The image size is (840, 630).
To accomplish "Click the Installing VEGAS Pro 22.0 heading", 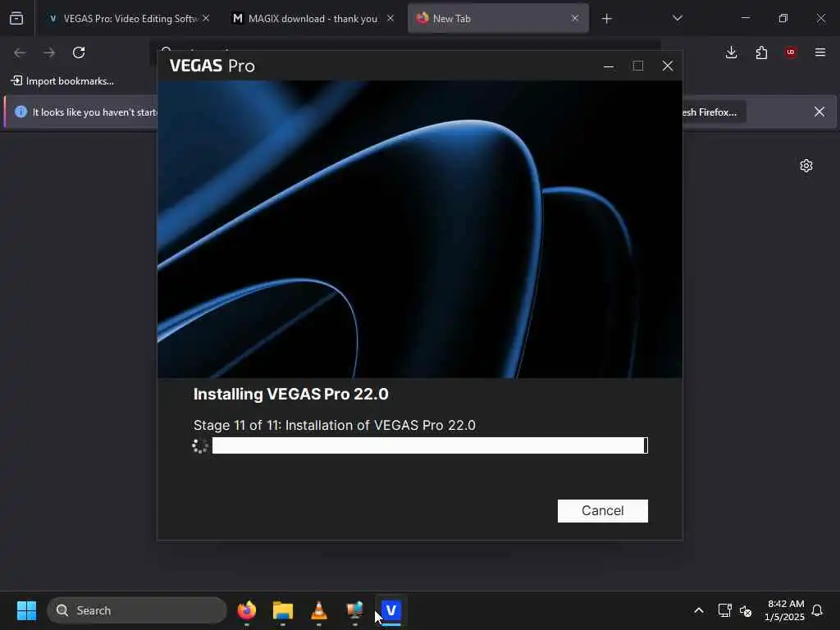I will pyautogui.click(x=291, y=394).
